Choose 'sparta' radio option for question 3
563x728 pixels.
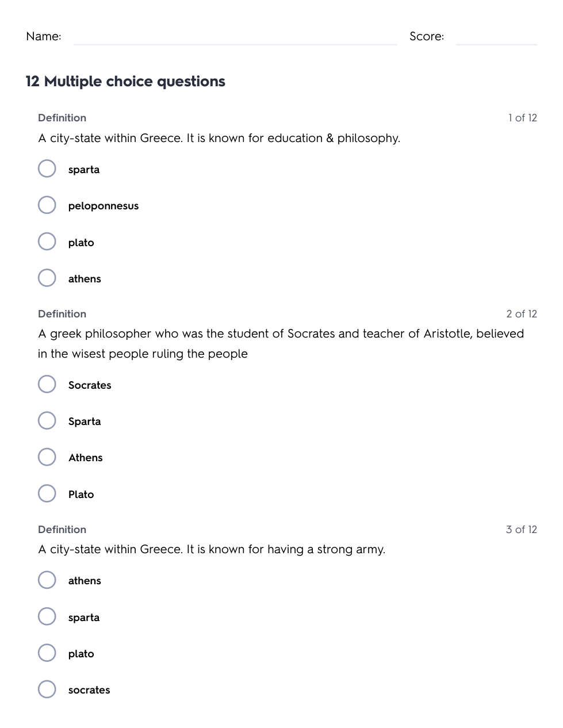[x=47, y=616]
